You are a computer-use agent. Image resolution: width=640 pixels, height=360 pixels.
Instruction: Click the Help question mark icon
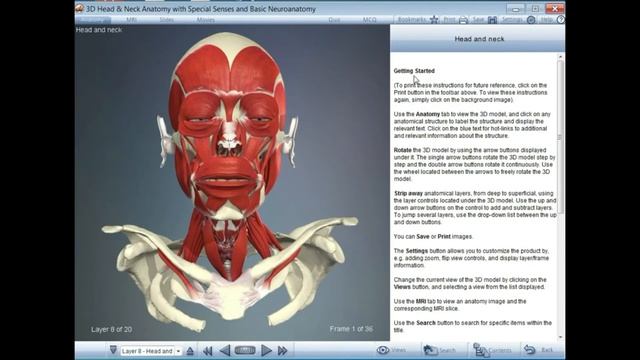[560, 20]
